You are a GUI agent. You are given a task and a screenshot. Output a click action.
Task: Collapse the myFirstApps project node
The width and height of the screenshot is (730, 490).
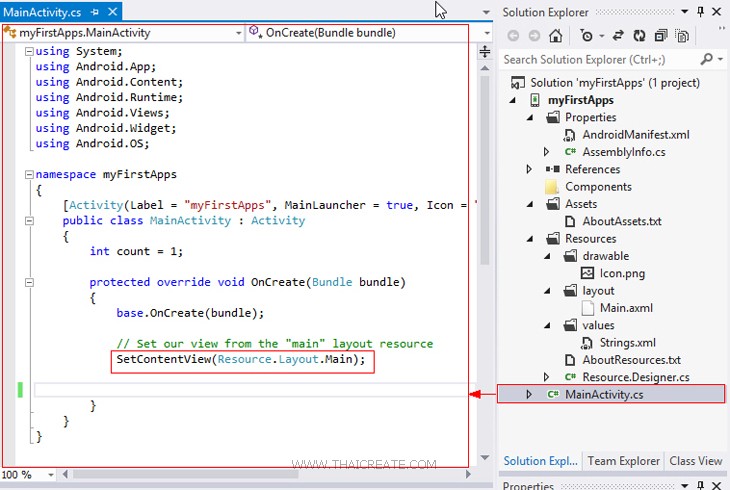click(513, 100)
